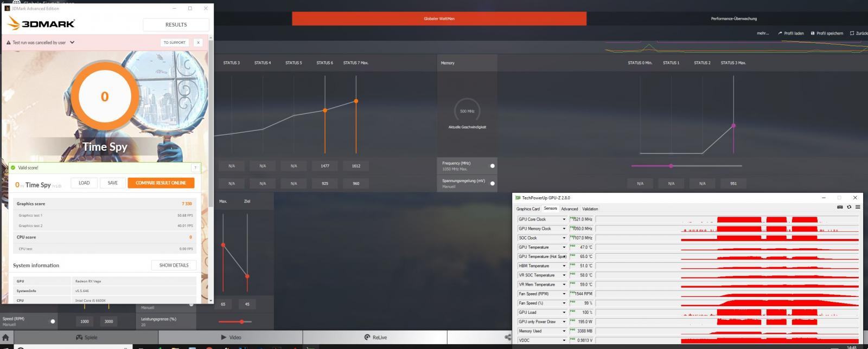This screenshot has height=349, width=868.
Task: Click the GPU-Z title bar app icon
Action: tap(518, 198)
